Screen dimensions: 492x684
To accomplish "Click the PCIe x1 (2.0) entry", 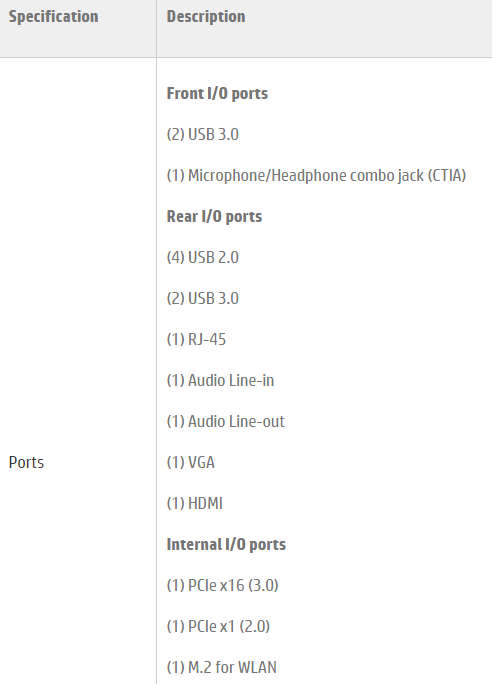I will pos(218,626).
